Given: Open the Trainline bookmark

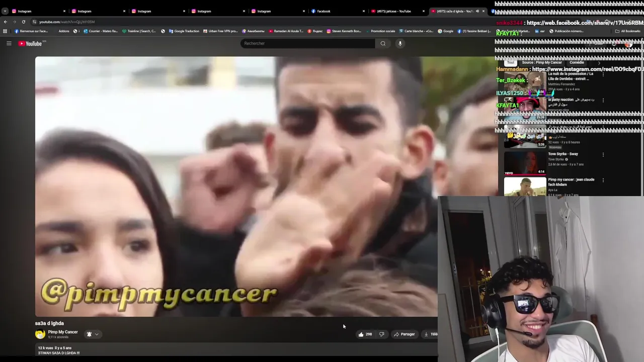Looking at the screenshot, I should click(x=139, y=31).
